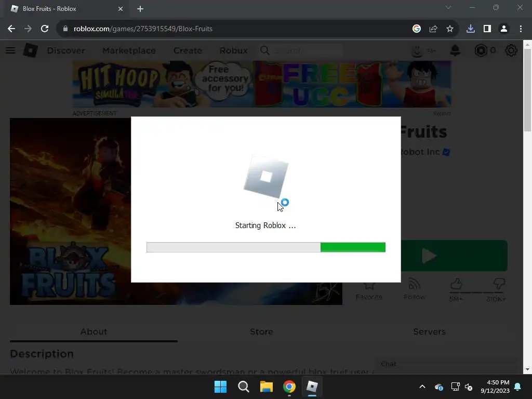Open File Explorer from taskbar
Viewport: 532px width, 399px height.
267,387
